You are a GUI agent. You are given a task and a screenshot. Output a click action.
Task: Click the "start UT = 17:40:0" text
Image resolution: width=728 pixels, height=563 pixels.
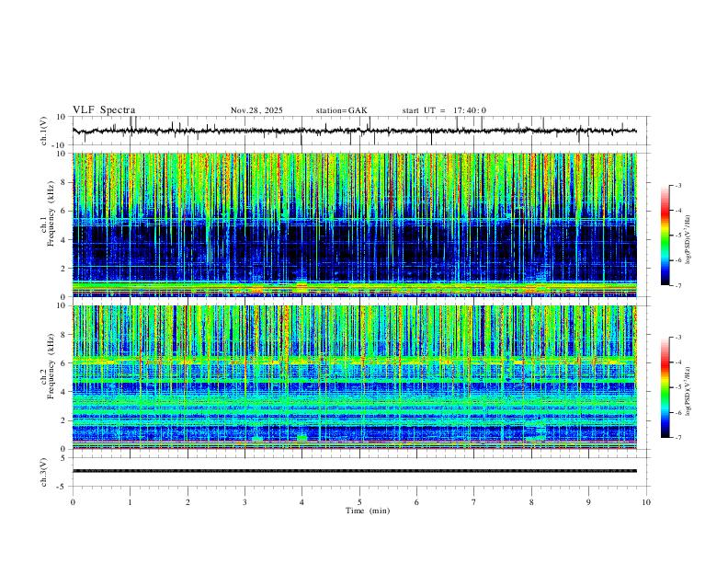(444, 110)
